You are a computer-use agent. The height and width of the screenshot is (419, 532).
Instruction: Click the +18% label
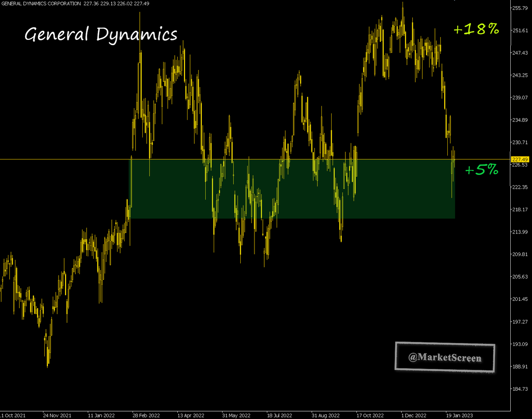476,30
